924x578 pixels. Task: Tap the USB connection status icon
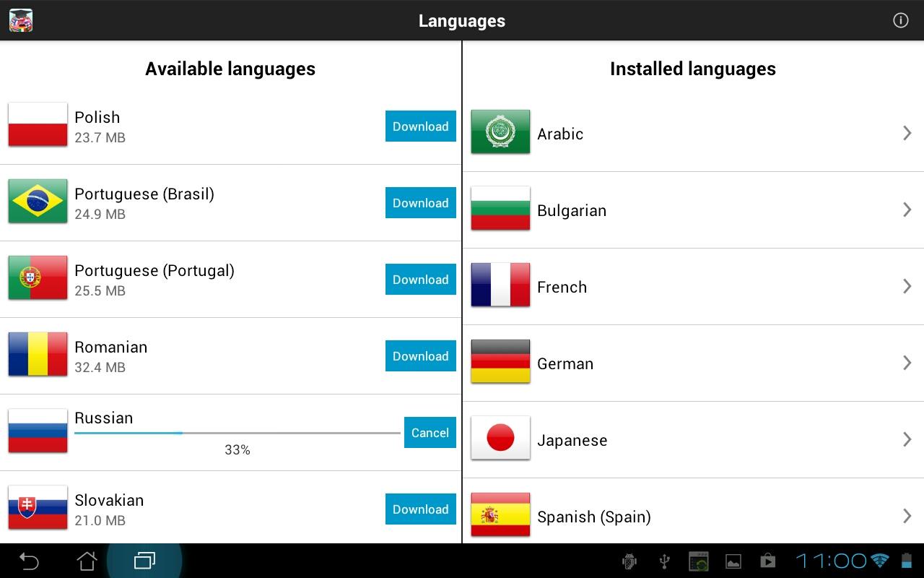coord(665,561)
